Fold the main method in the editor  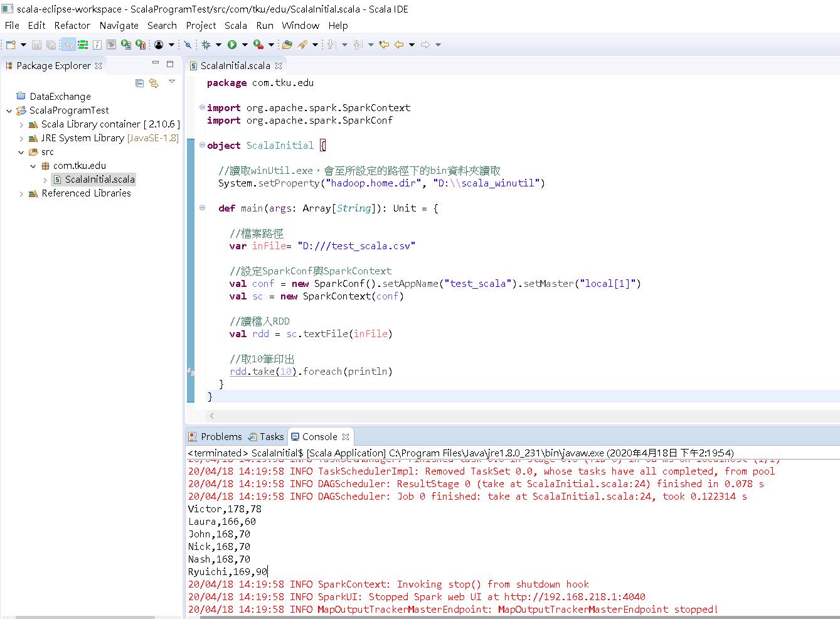click(x=202, y=208)
